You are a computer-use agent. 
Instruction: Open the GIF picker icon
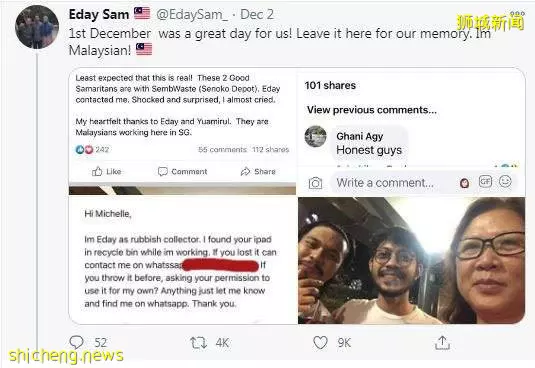[x=485, y=181]
